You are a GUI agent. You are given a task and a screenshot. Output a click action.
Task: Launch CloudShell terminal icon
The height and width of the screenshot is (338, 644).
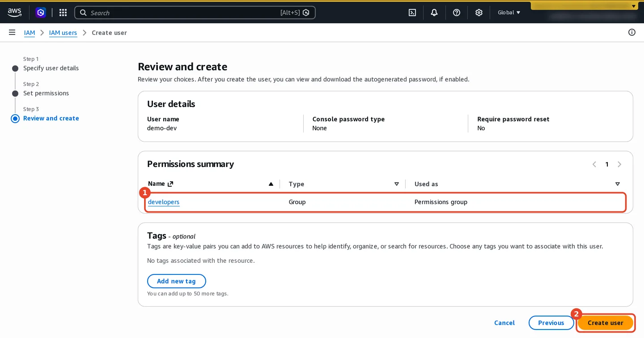click(412, 13)
